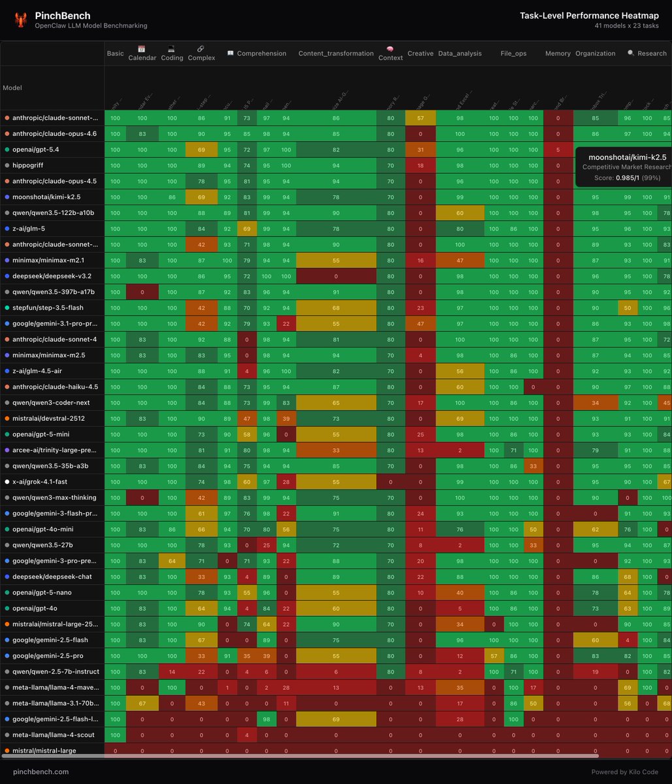
Task: Select the qwen/qwen3.5-122b-a10b model name
Action: [53, 212]
